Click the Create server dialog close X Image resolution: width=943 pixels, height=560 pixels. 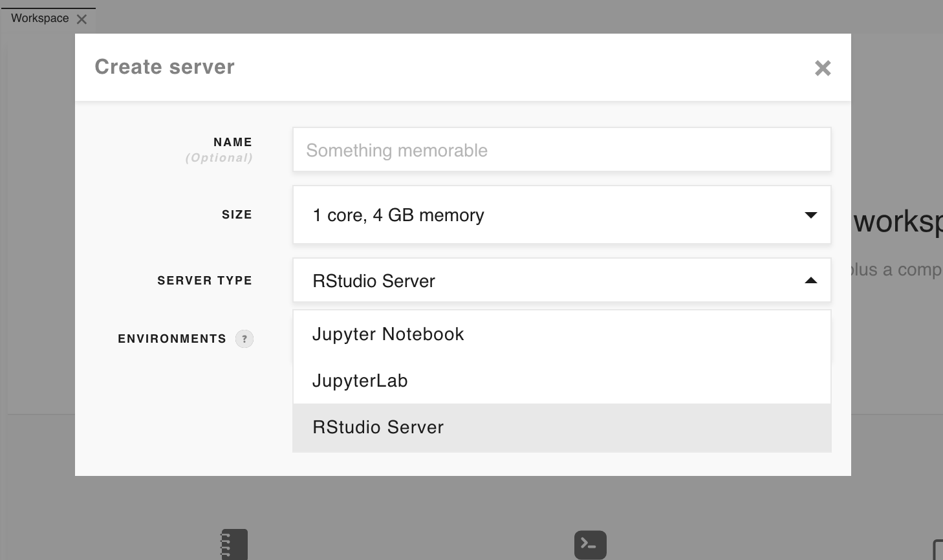click(x=822, y=68)
